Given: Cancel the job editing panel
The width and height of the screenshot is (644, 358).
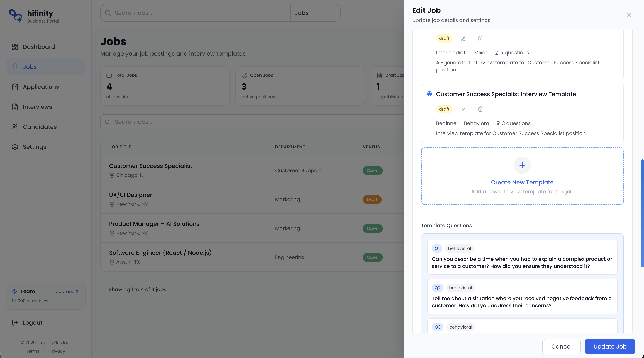Looking at the screenshot, I should pyautogui.click(x=561, y=347).
